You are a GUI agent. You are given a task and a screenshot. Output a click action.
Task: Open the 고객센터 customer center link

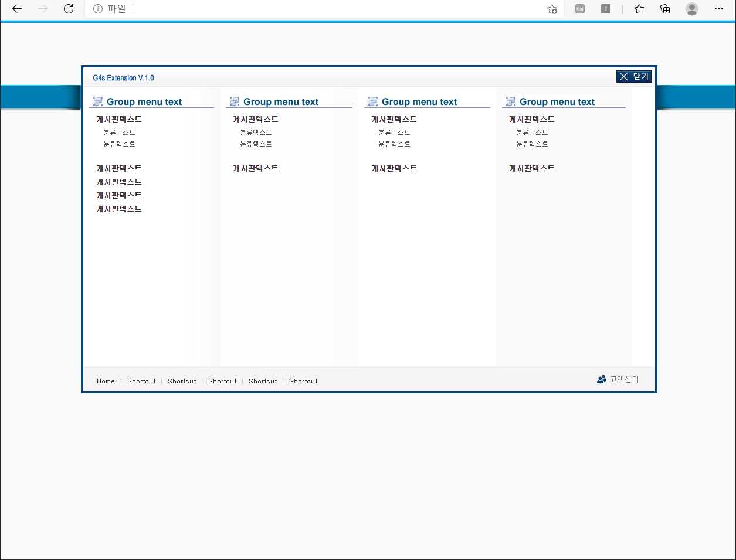point(618,379)
